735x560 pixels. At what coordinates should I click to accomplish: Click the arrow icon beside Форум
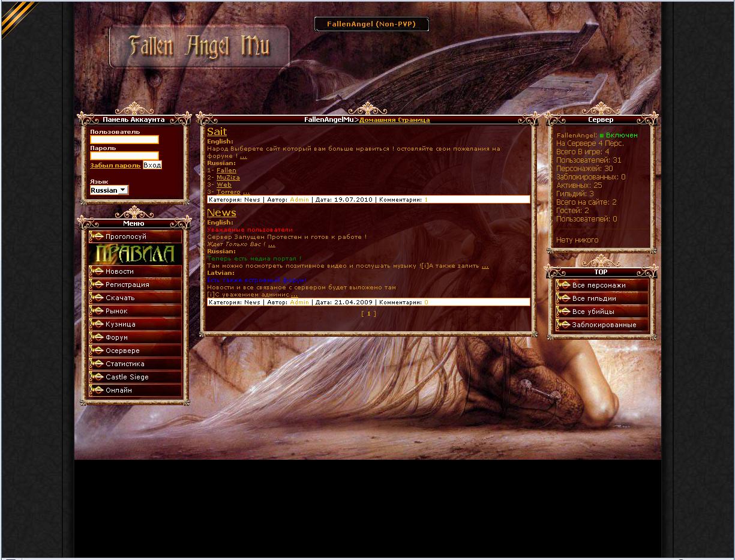tap(97, 337)
